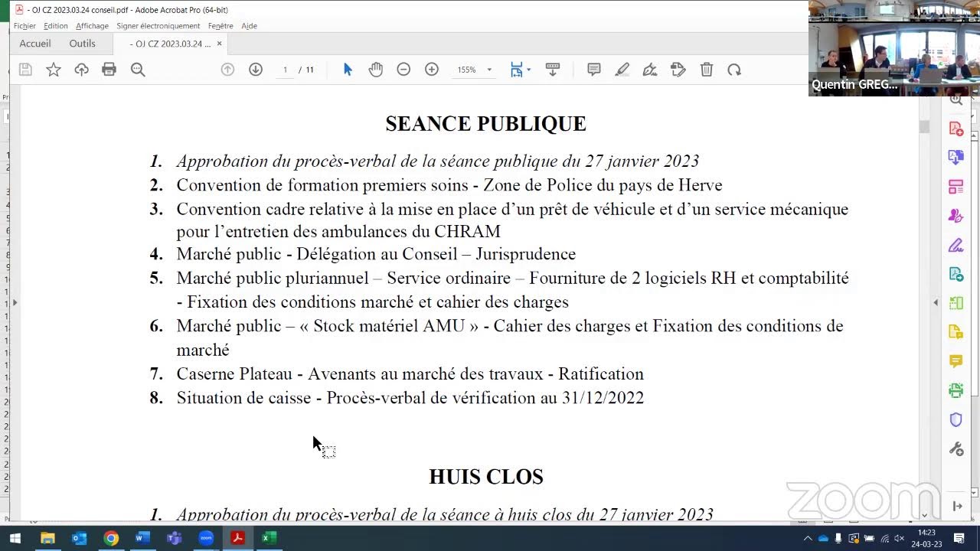The image size is (980, 551).
Task: Zoom out with the minus button
Action: [x=403, y=70]
